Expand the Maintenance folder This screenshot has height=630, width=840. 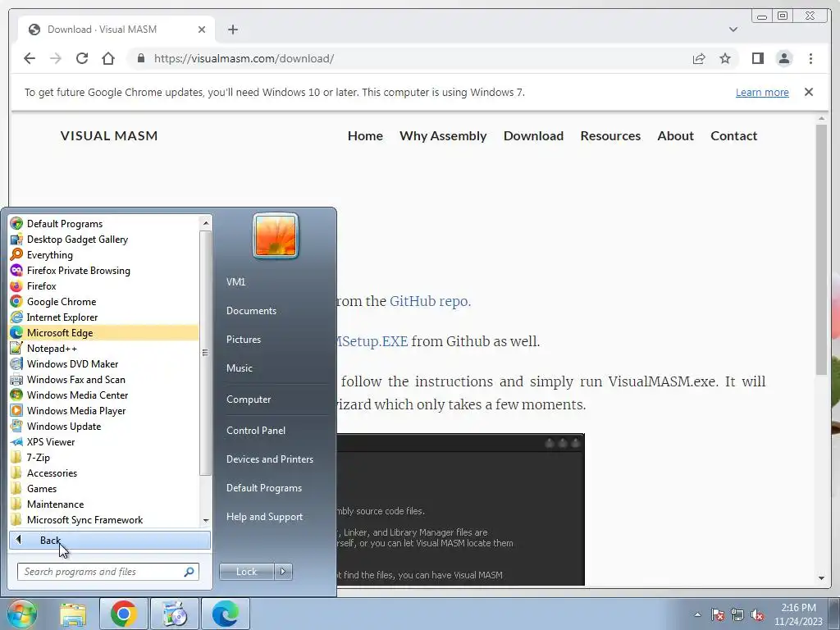coord(104,504)
